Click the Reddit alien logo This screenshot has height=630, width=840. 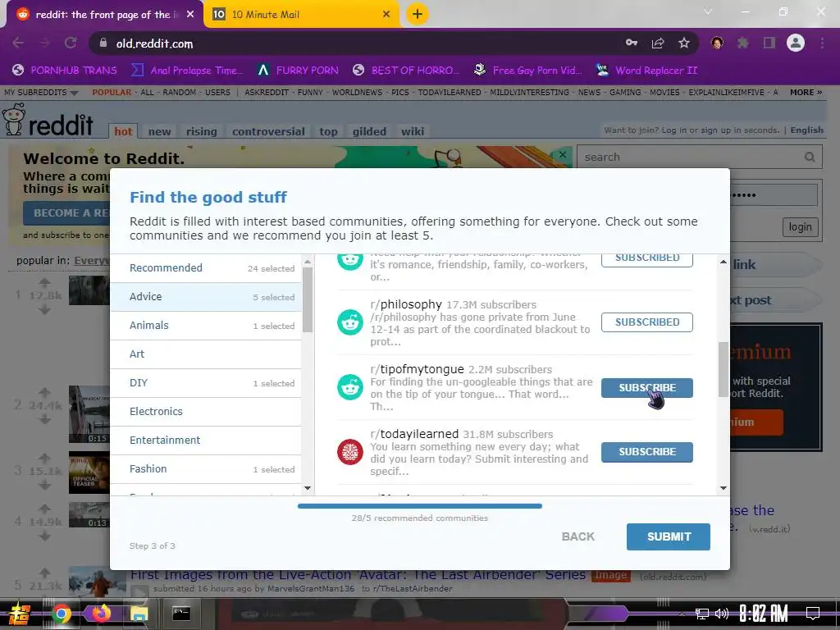pyautogui.click(x=14, y=119)
